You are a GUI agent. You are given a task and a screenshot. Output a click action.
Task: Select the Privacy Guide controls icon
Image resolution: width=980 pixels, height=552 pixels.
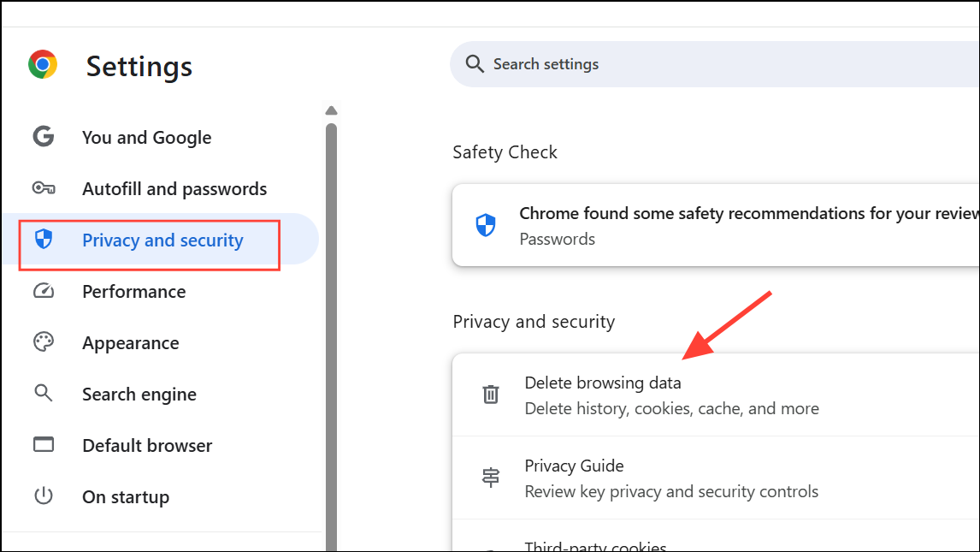(490, 477)
